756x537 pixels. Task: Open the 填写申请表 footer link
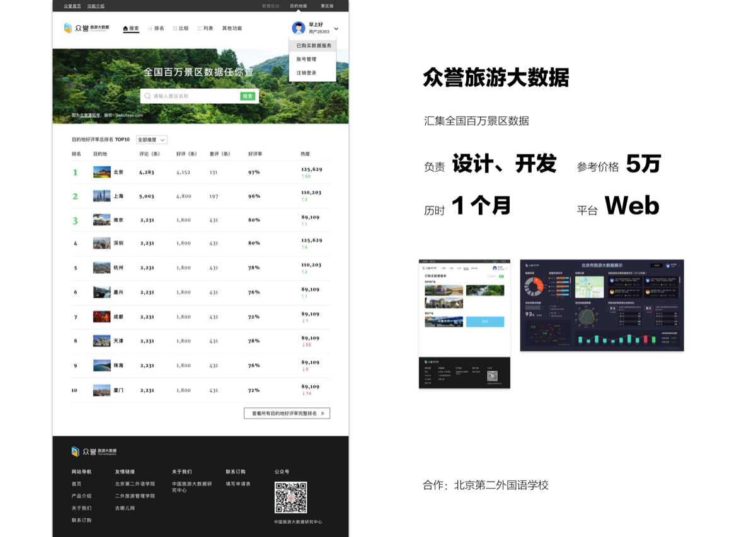(238, 483)
